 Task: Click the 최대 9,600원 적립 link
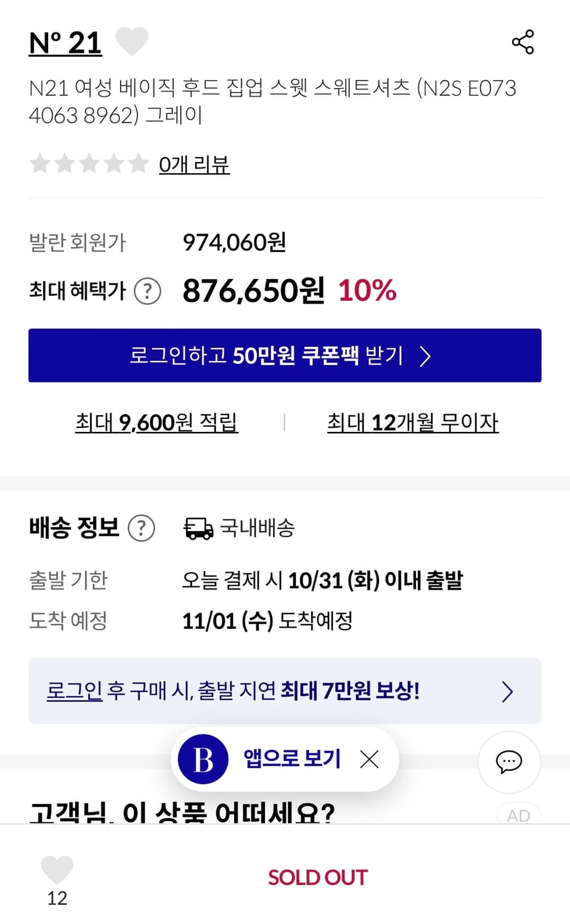click(x=156, y=422)
